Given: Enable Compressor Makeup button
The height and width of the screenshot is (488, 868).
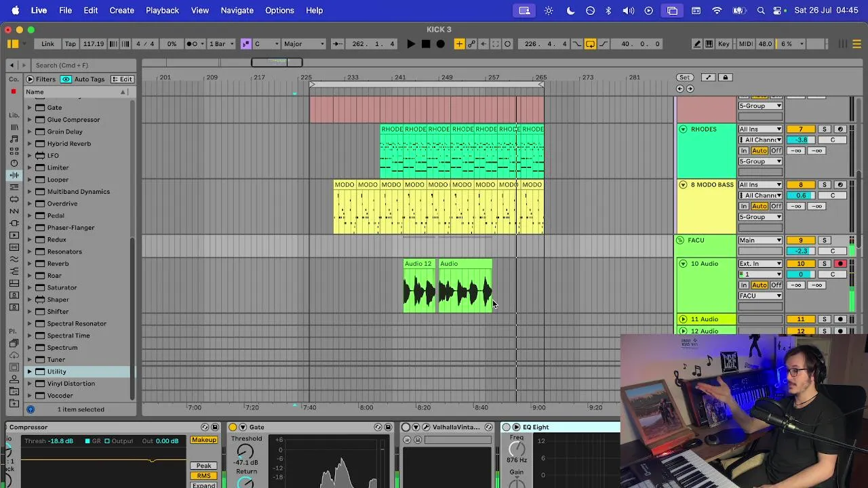Looking at the screenshot, I should 203,441.
